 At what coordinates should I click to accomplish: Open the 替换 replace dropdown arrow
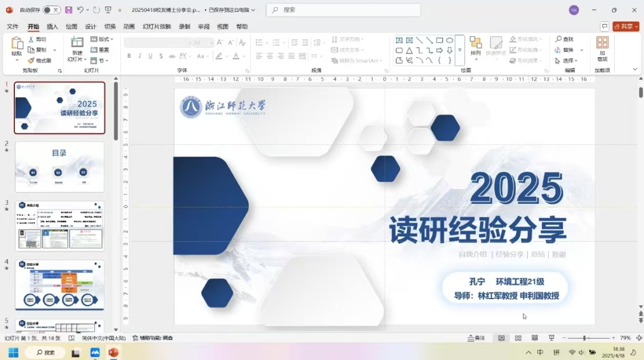tap(581, 50)
